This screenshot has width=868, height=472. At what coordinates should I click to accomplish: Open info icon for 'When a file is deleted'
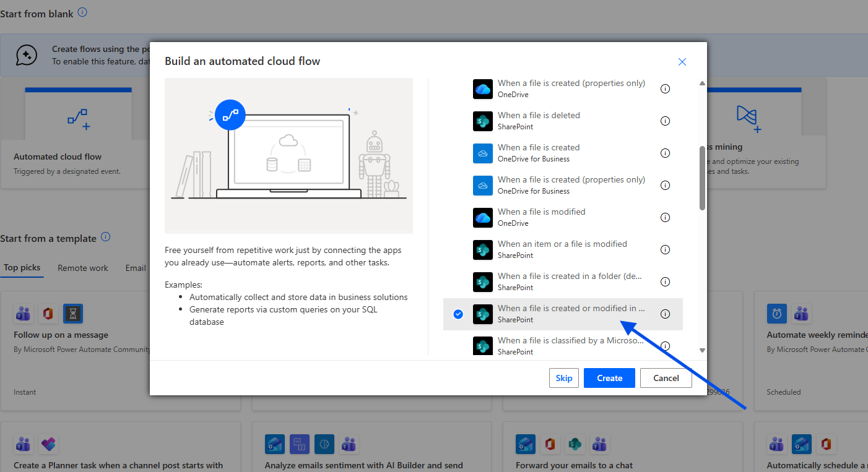point(665,121)
